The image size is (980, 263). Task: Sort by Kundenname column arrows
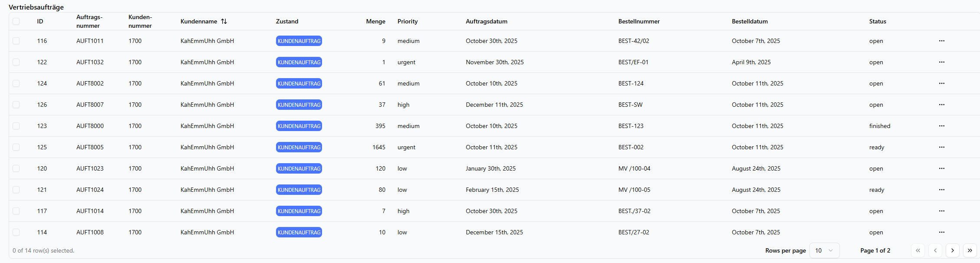224,21
